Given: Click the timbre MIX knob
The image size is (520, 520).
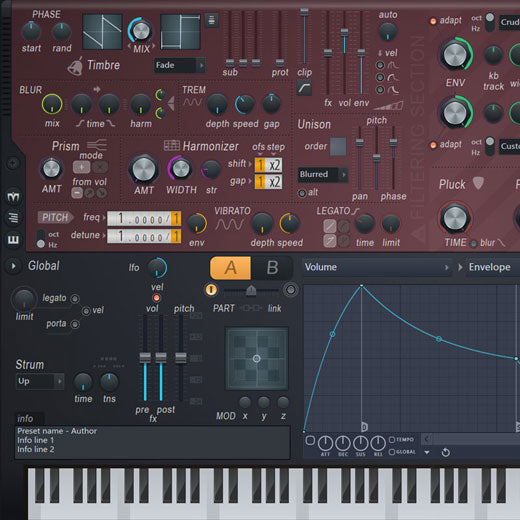Looking at the screenshot, I should tap(141, 31).
